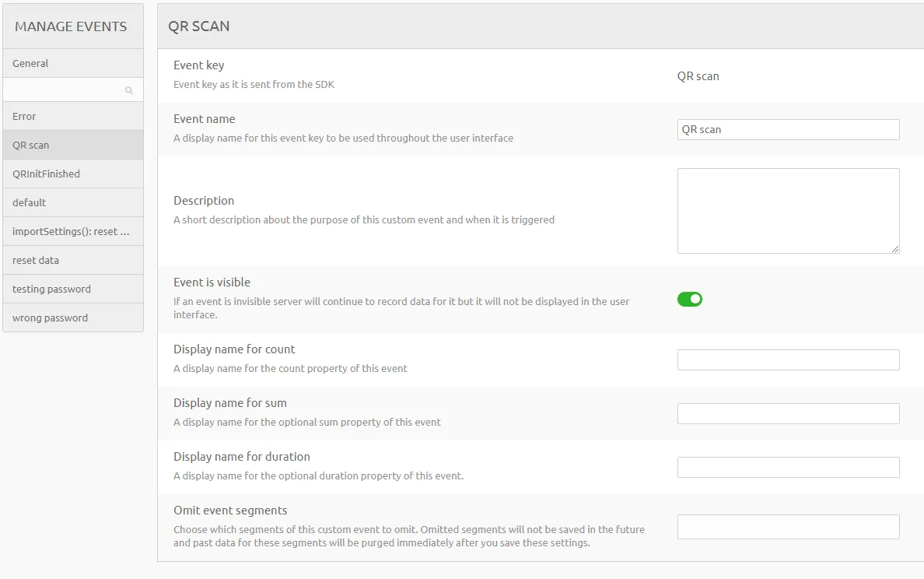Click inside the Description text area
924x579 pixels.
pyautogui.click(x=788, y=210)
